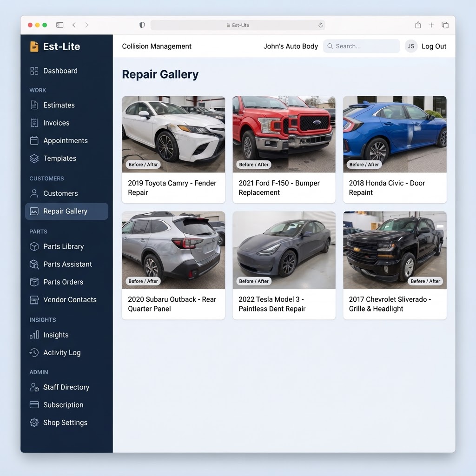Click the Appointments calendar icon
476x476 pixels.
[34, 140]
